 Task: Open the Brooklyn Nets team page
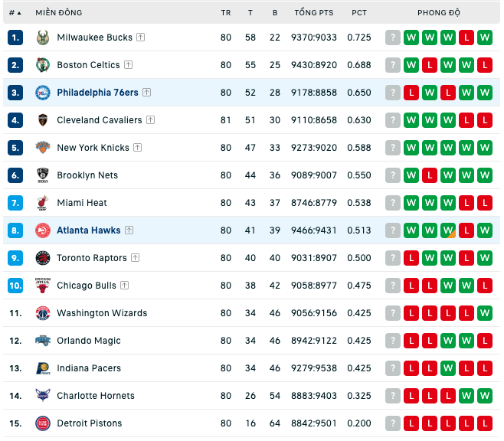pos(87,175)
